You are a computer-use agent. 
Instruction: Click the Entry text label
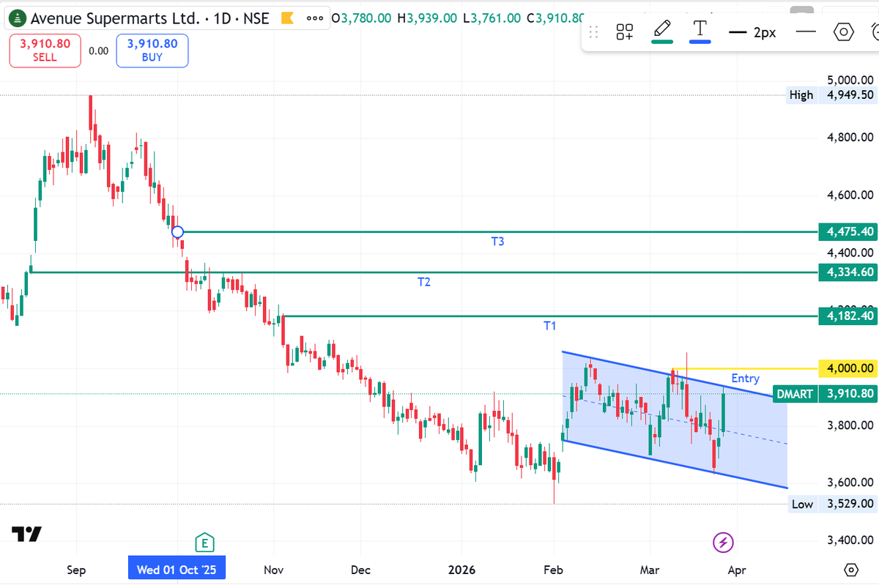[x=746, y=379]
